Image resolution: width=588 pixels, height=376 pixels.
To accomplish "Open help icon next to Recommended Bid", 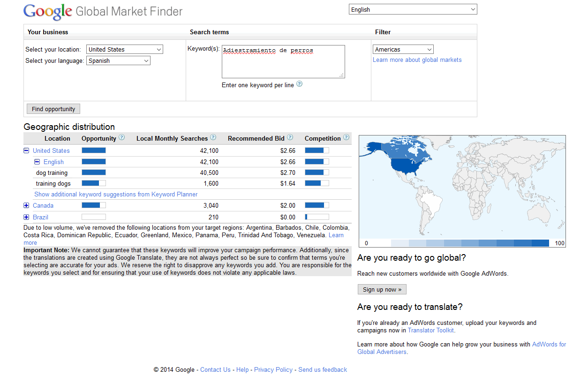I will click(290, 137).
